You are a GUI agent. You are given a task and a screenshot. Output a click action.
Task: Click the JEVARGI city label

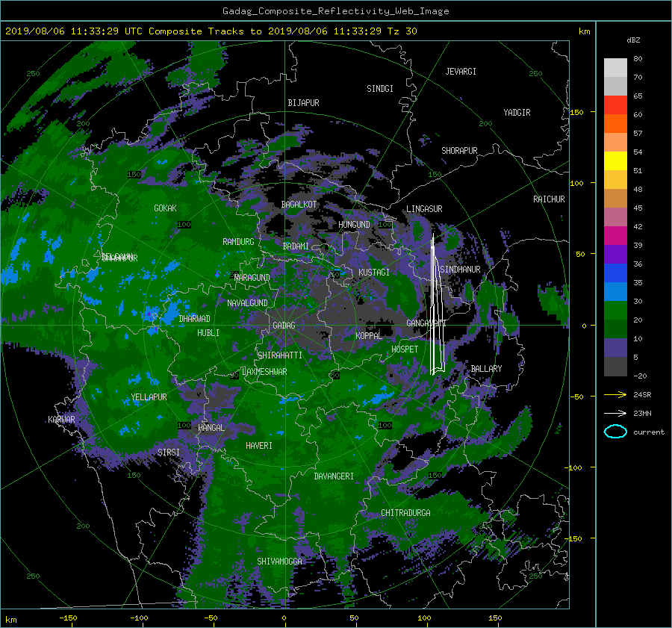461,72
